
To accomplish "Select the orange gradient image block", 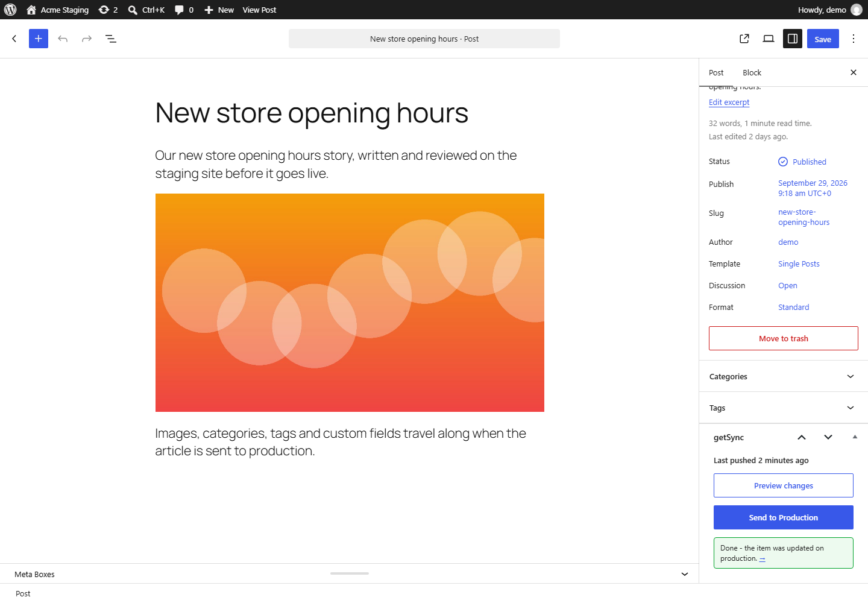I will pyautogui.click(x=350, y=303).
